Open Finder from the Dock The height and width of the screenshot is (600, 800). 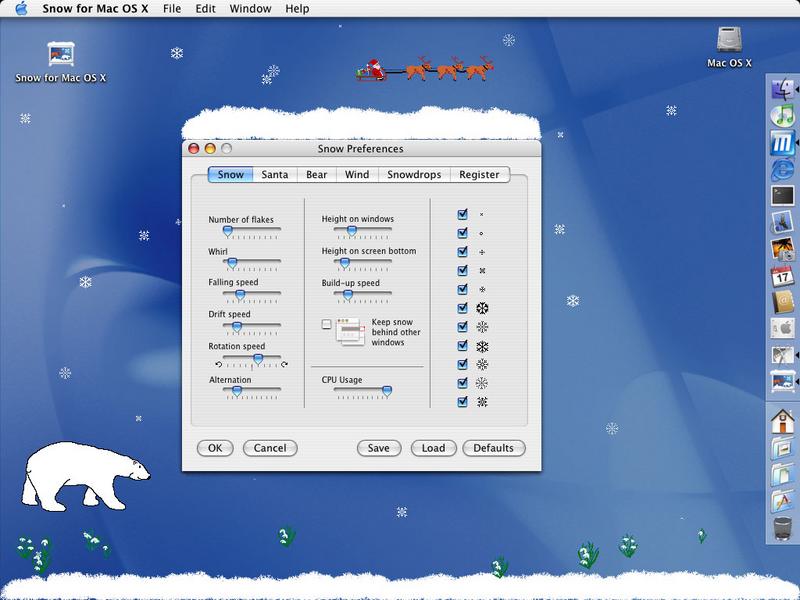coord(782,90)
